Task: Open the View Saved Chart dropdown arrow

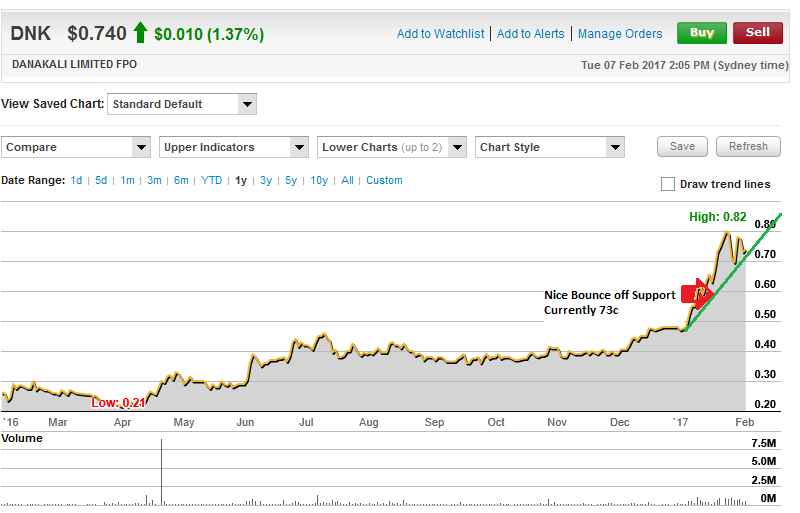Action: coord(247,104)
